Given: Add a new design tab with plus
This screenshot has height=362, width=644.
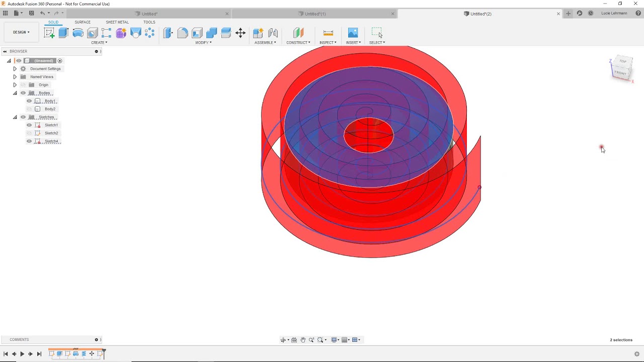Looking at the screenshot, I should click(x=569, y=14).
